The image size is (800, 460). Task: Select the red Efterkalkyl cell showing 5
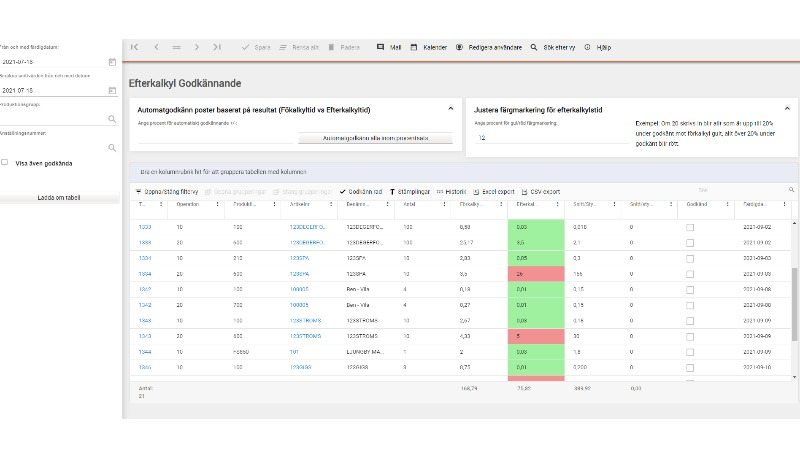536,336
